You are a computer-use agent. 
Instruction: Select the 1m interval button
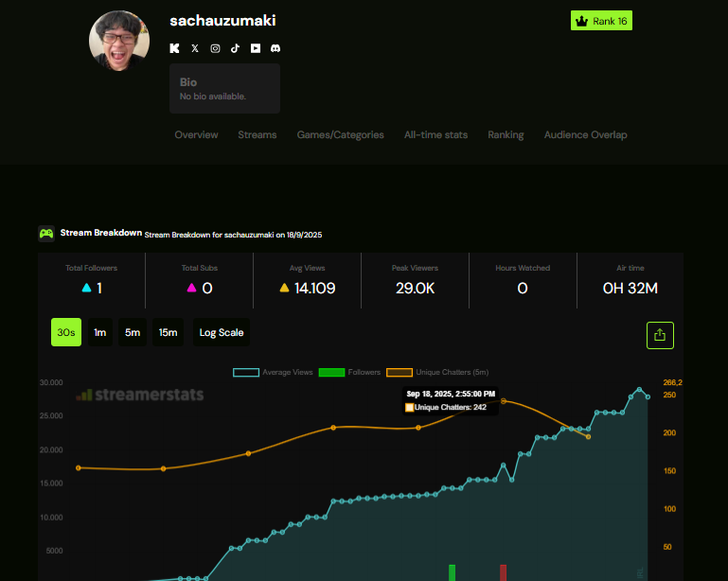point(99,332)
